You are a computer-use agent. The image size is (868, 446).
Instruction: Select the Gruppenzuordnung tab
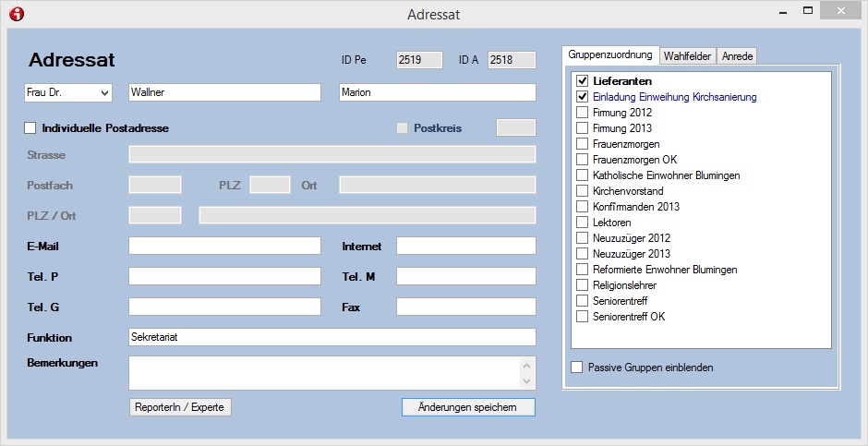point(609,55)
